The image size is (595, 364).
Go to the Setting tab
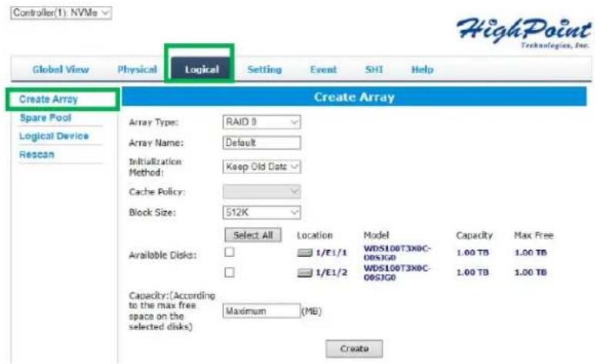(x=264, y=69)
